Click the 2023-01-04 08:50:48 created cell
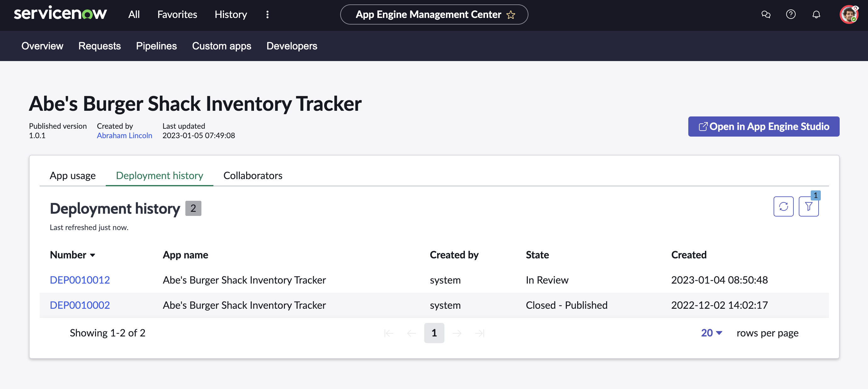This screenshot has height=389, width=868. coord(719,280)
